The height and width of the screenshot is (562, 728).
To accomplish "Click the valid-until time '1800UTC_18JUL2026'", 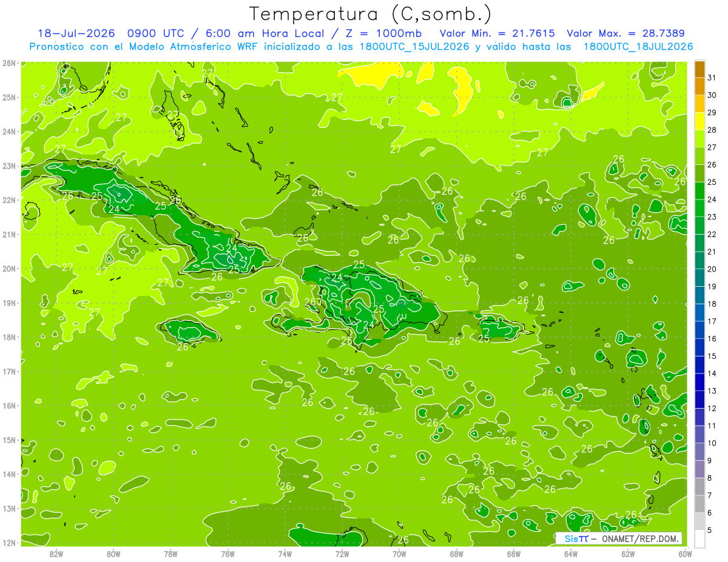I will click(x=638, y=46).
